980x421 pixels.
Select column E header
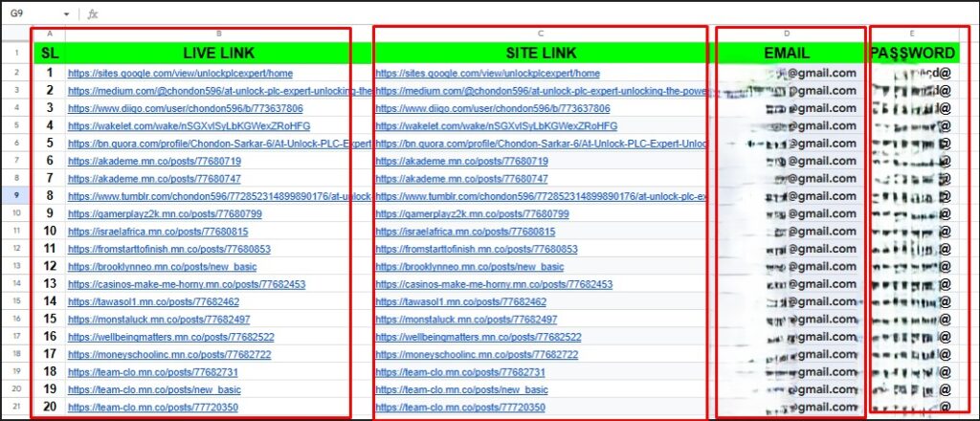[912, 33]
